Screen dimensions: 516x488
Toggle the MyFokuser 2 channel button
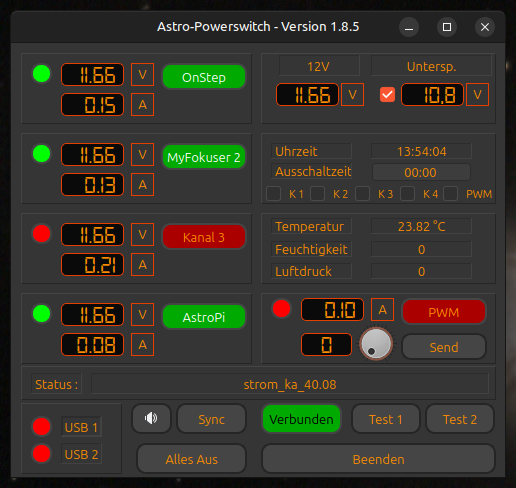(x=204, y=157)
